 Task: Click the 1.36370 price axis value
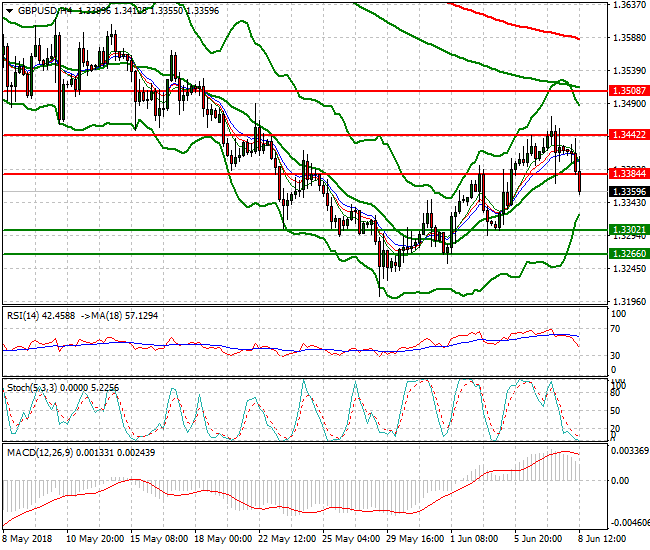626,5
